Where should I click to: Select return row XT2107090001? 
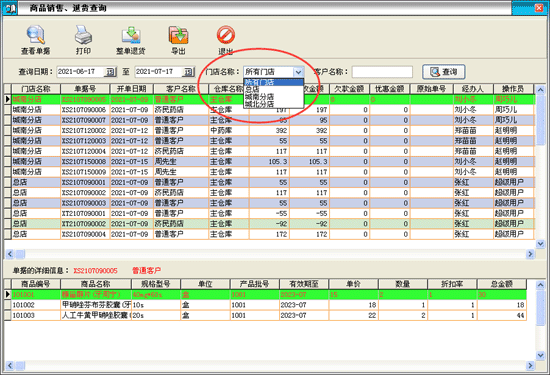270,213
